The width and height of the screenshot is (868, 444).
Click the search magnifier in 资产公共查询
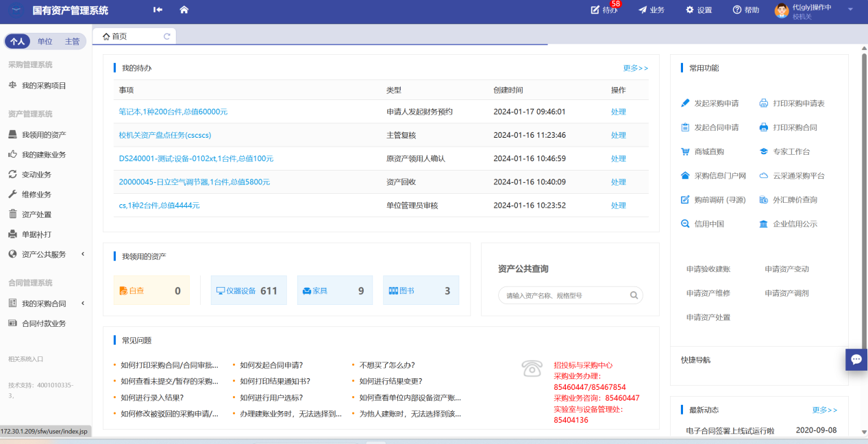[634, 295]
